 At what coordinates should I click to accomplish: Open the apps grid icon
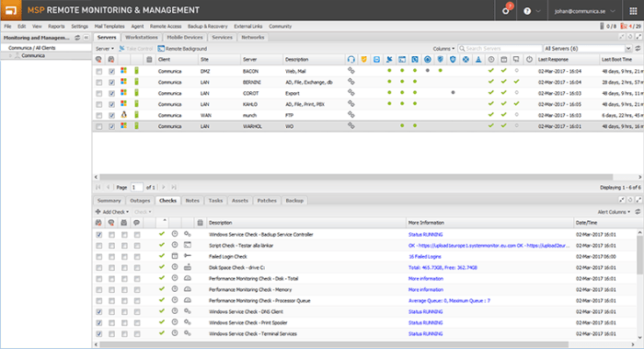point(633,11)
